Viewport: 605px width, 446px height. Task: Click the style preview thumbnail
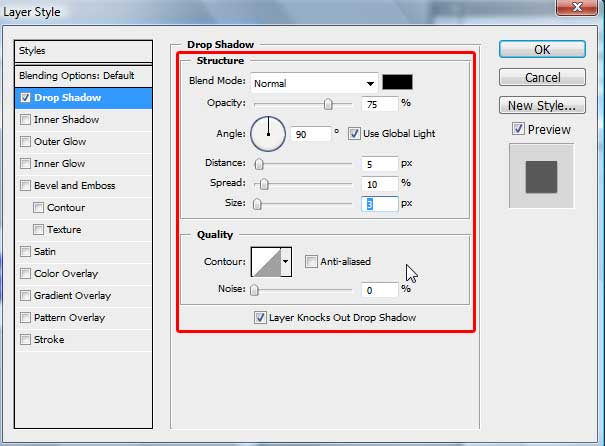pos(541,176)
